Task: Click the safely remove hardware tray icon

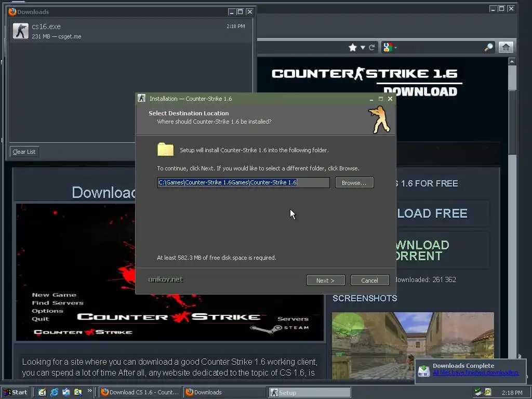Action: point(478,392)
